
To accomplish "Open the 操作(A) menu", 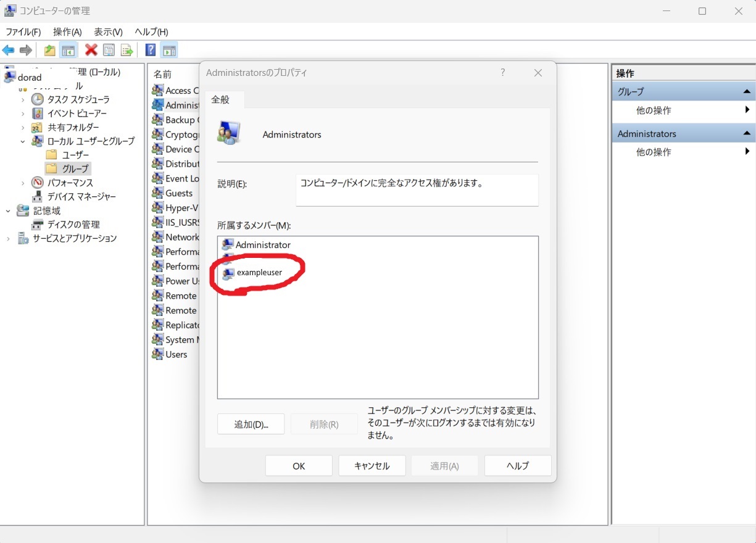I will pyautogui.click(x=67, y=32).
